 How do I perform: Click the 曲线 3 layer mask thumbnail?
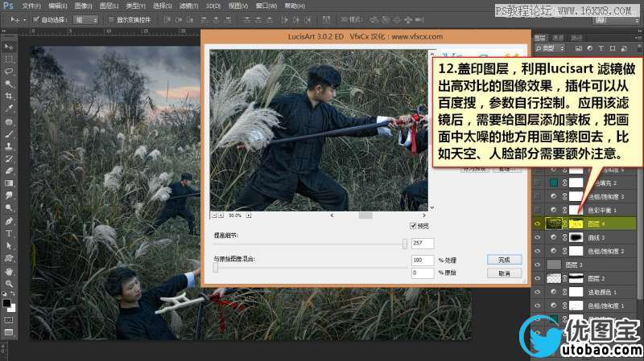pos(576,237)
